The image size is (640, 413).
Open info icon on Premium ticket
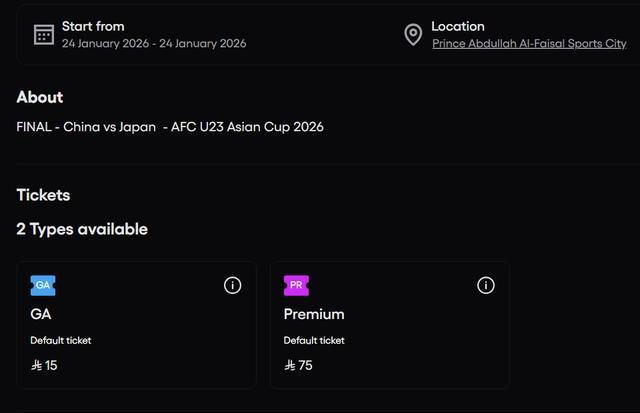coord(486,286)
